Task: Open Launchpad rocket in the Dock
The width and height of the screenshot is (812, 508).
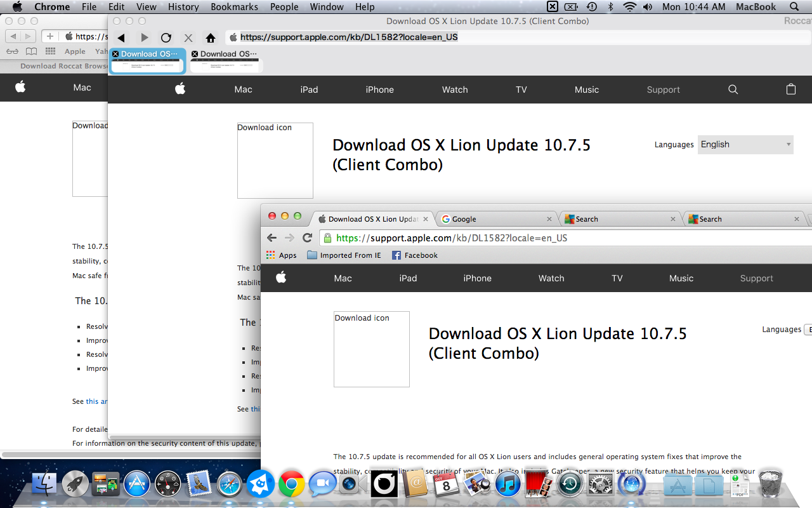Action: (x=75, y=484)
